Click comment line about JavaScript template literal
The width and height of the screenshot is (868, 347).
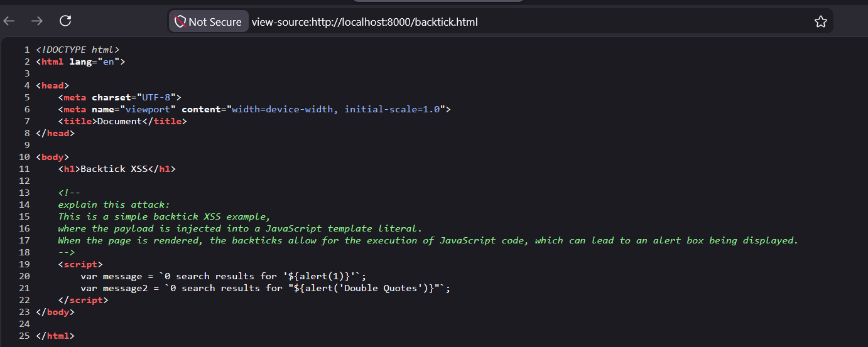(x=240, y=228)
